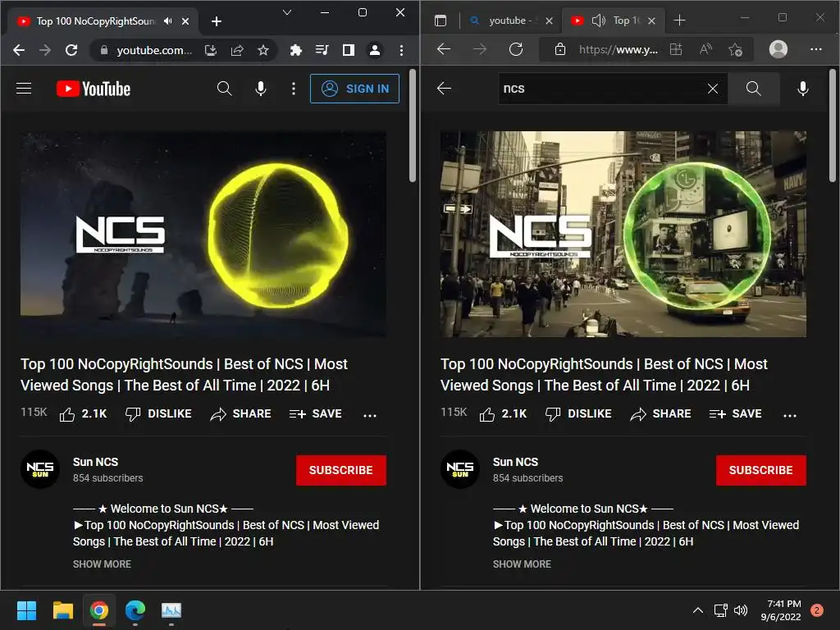Image resolution: width=840 pixels, height=630 pixels.
Task: Open Chrome media controls icon
Action: point(322,50)
